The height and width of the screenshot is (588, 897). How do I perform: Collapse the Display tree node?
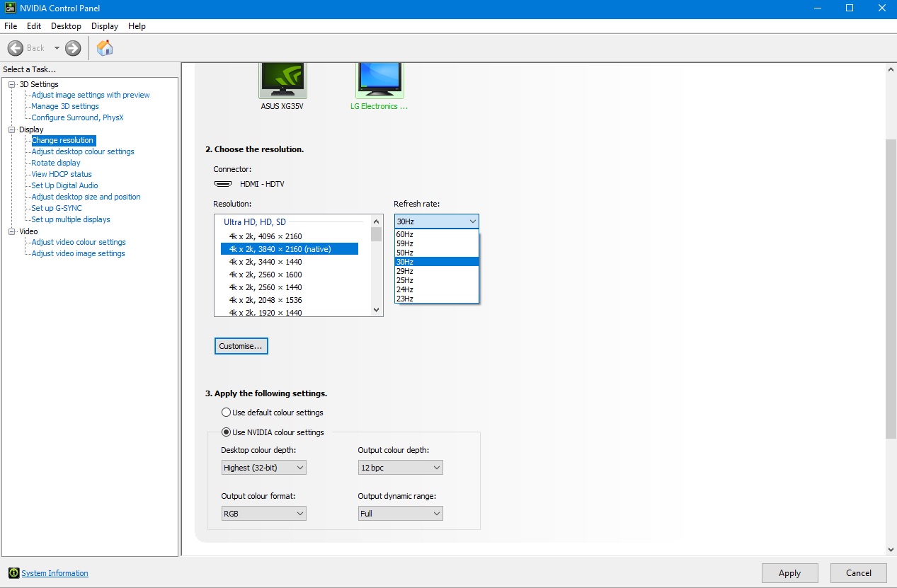[12, 129]
